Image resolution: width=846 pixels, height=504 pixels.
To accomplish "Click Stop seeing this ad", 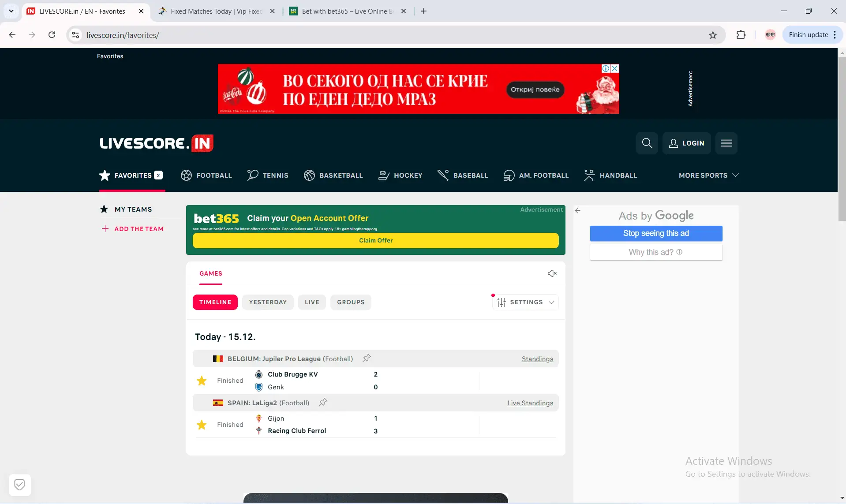I will coord(656,233).
